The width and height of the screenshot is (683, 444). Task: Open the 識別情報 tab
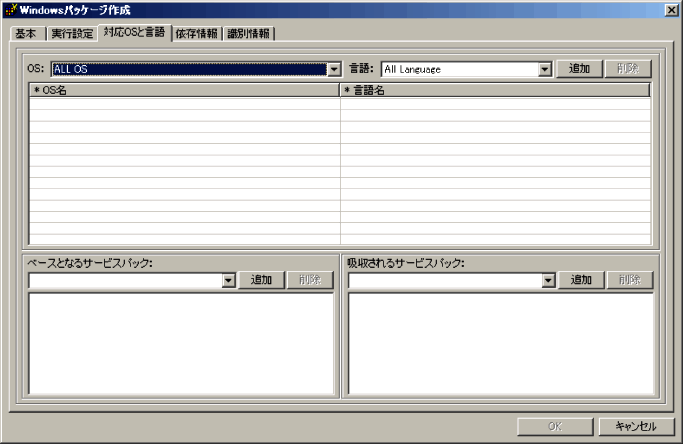(x=249, y=34)
